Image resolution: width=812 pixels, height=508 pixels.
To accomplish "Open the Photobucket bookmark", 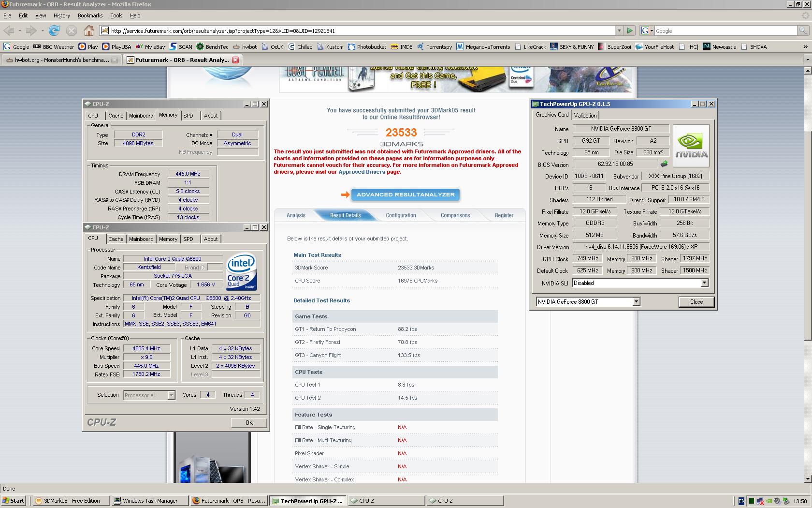I will point(367,47).
